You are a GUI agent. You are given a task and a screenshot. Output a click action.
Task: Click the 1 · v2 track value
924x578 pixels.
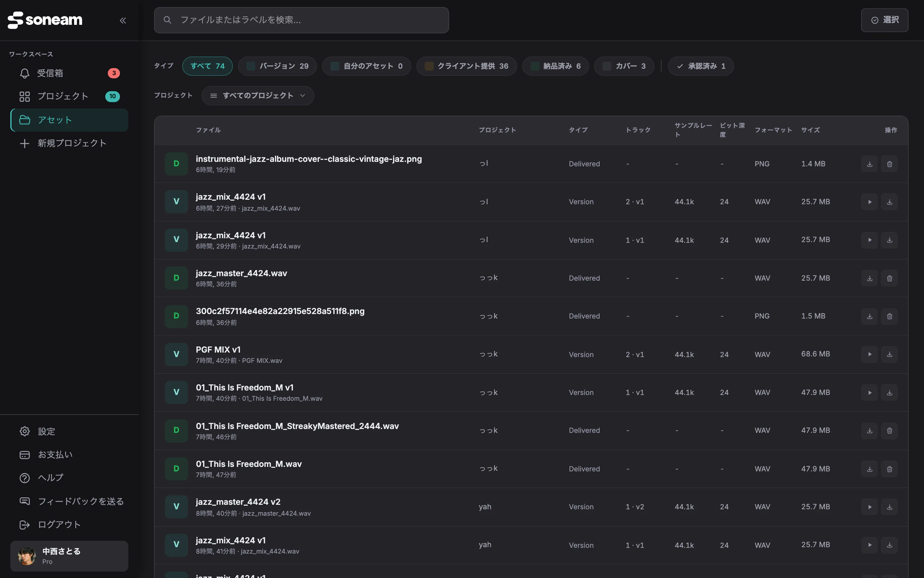coord(635,507)
